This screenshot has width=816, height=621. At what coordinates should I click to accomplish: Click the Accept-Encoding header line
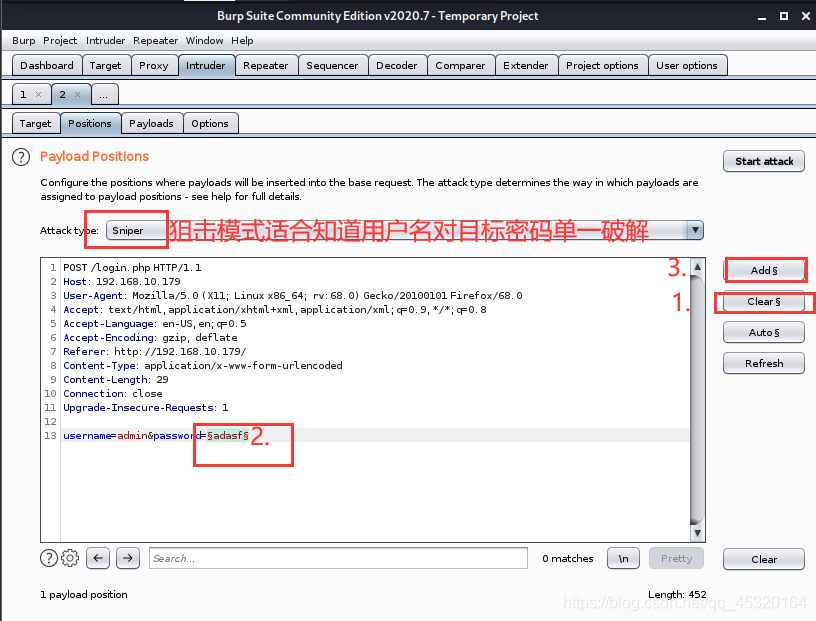click(150, 338)
